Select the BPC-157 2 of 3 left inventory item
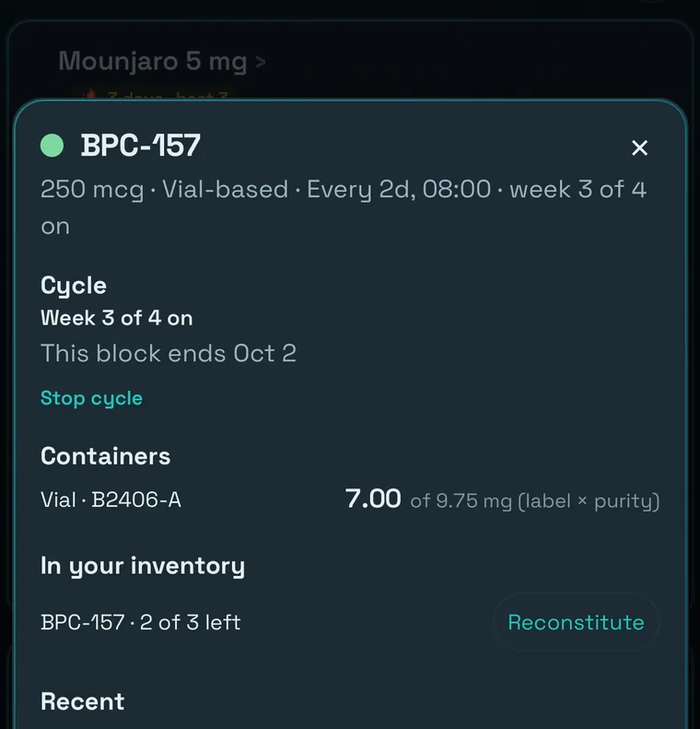The image size is (700, 729). click(x=140, y=622)
